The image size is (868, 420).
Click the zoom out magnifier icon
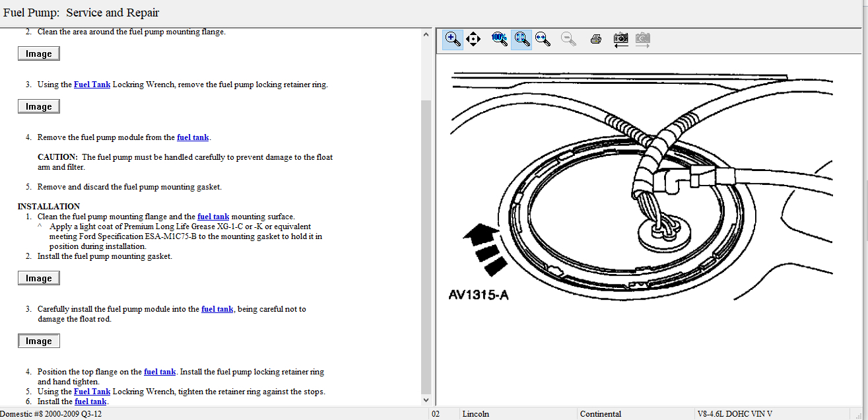568,39
